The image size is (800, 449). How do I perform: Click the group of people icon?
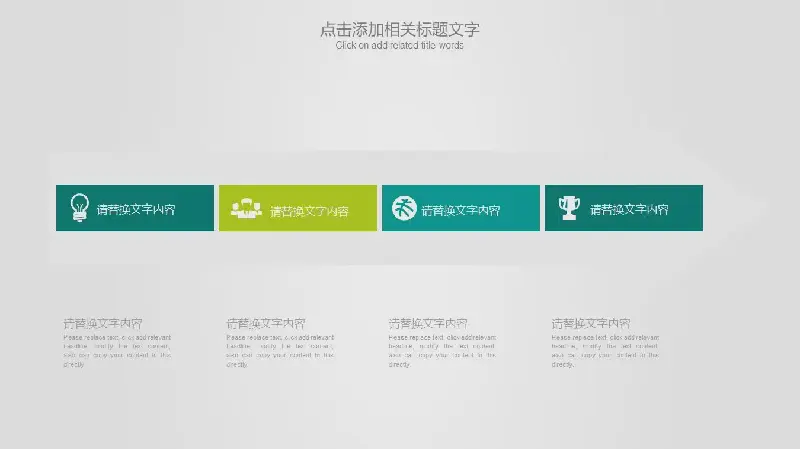(x=246, y=208)
